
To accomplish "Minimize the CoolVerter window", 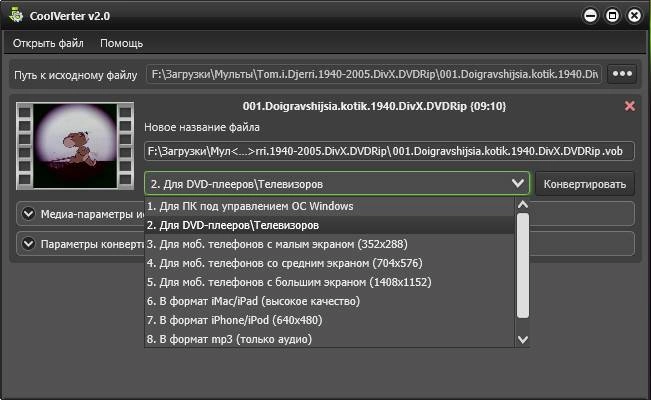I will tap(590, 16).
